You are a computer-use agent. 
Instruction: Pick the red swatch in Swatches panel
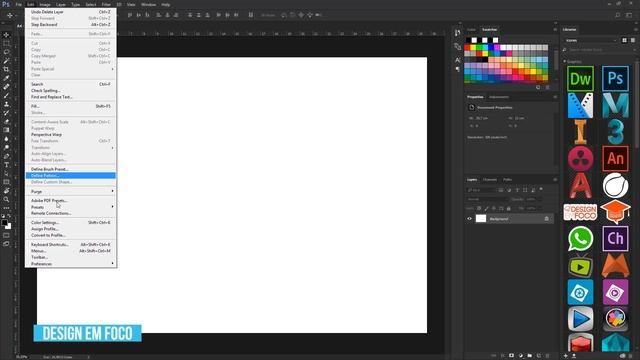[467, 48]
